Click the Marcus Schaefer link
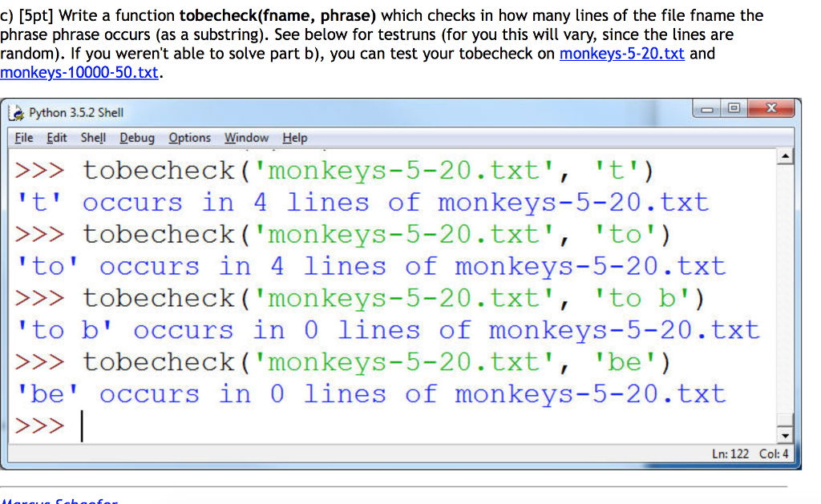821x504 pixels. point(59,501)
